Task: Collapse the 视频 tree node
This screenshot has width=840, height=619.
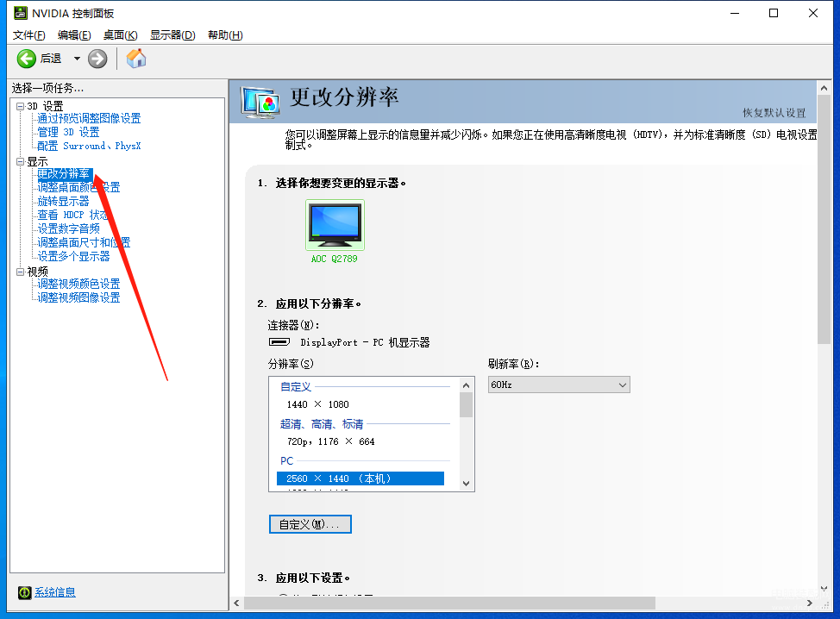Action: [21, 272]
